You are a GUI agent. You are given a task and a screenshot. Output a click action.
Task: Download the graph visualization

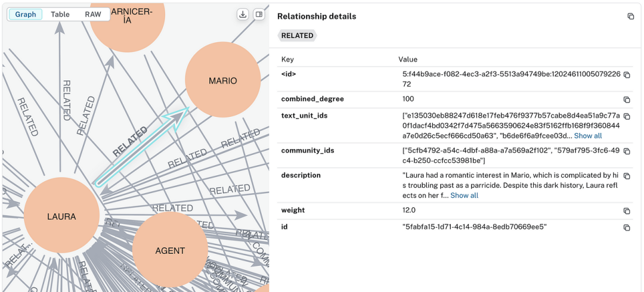click(243, 14)
